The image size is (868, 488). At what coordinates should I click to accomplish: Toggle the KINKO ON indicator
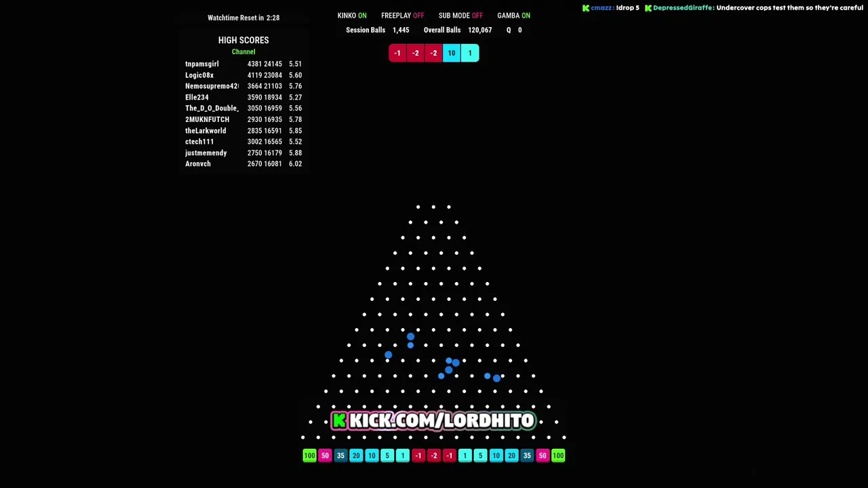(x=352, y=16)
